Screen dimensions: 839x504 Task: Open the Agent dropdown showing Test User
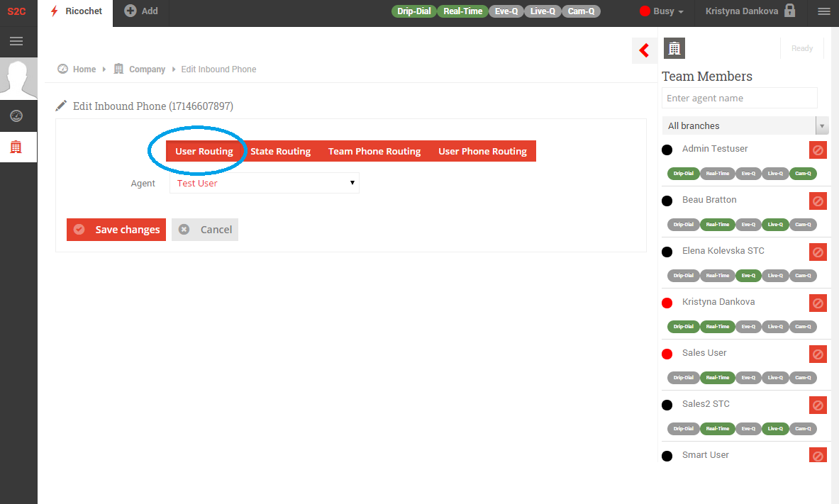click(265, 183)
